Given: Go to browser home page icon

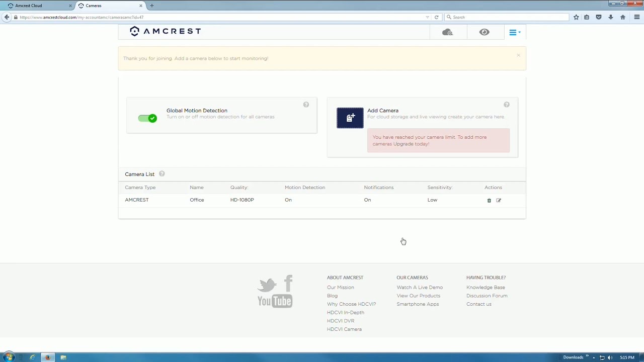Looking at the screenshot, I should point(623,17).
